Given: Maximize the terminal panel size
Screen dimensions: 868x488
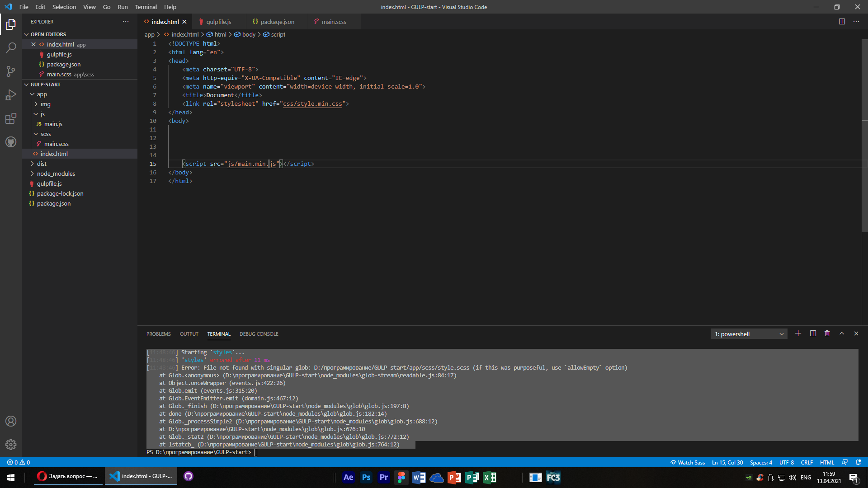Looking at the screenshot, I should (x=842, y=333).
